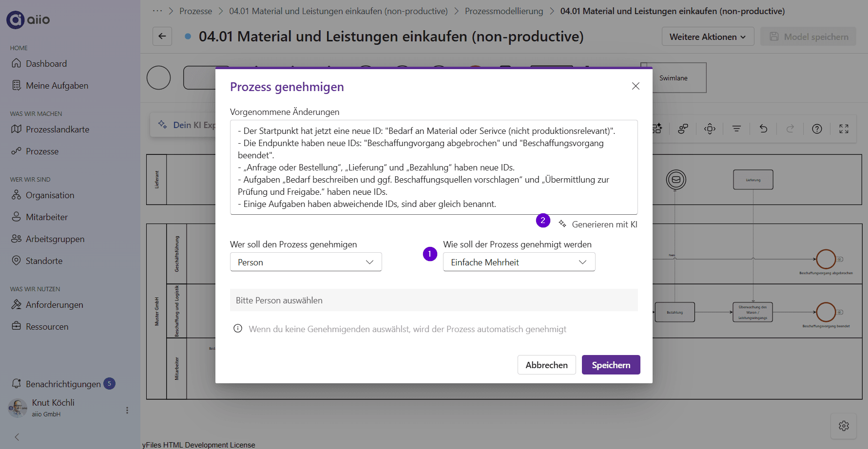
Task: Click the Mitarbeiter person icon
Action: pos(17,217)
